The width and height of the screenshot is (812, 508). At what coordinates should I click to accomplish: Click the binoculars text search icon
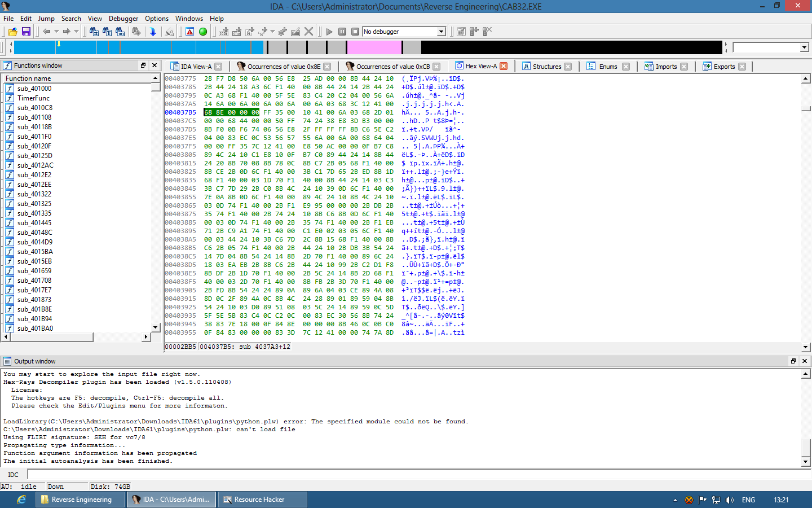[107, 32]
